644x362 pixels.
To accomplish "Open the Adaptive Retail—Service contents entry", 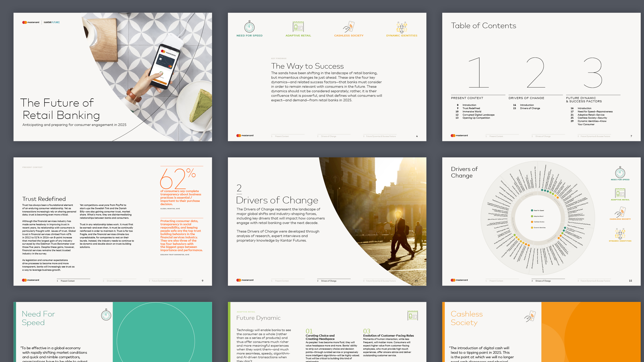I will coord(591,115).
